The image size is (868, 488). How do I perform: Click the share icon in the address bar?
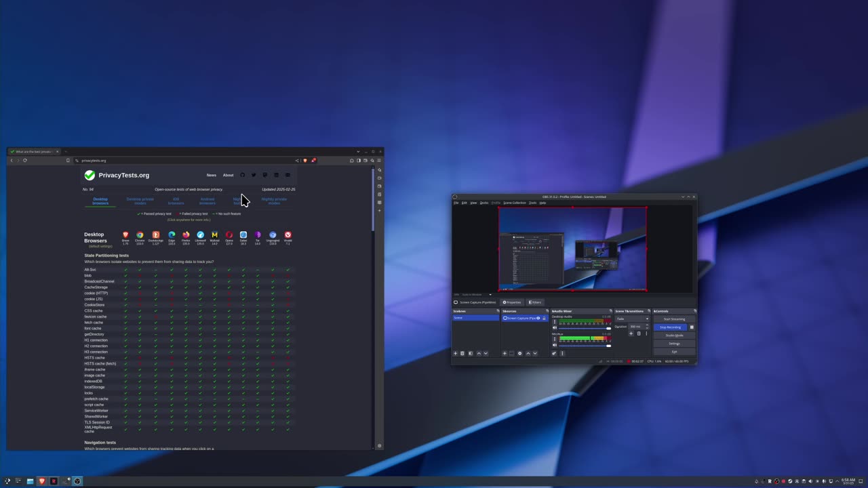297,161
